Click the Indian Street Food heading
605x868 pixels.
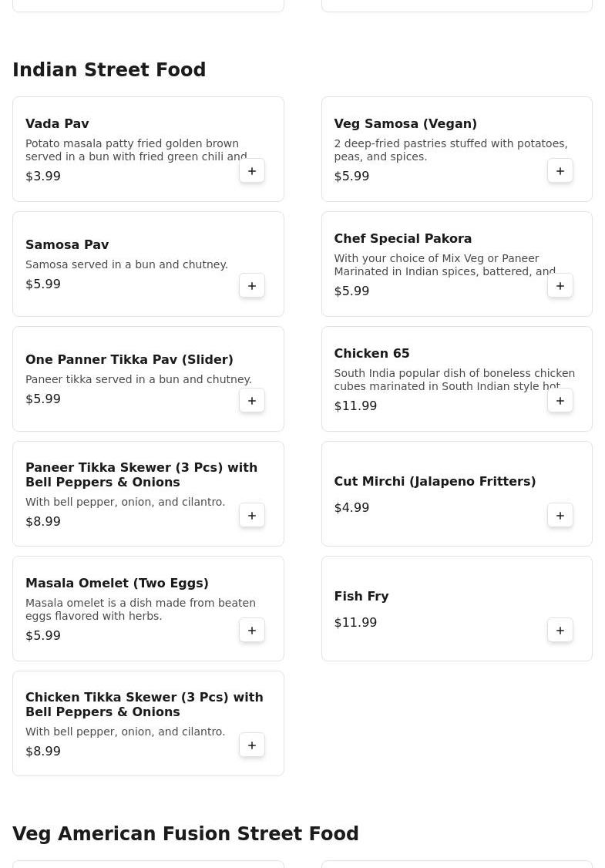109,70
